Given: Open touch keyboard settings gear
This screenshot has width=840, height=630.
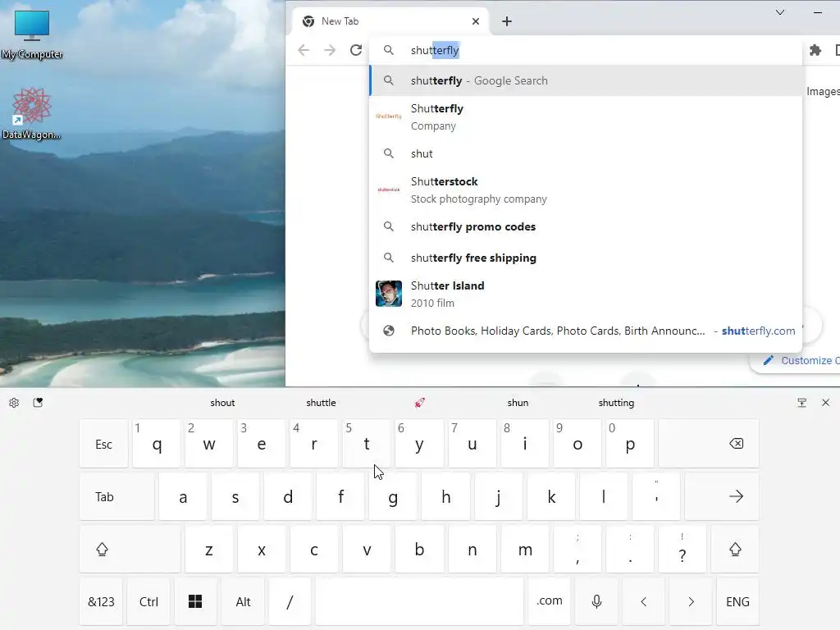Looking at the screenshot, I should pyautogui.click(x=14, y=403).
